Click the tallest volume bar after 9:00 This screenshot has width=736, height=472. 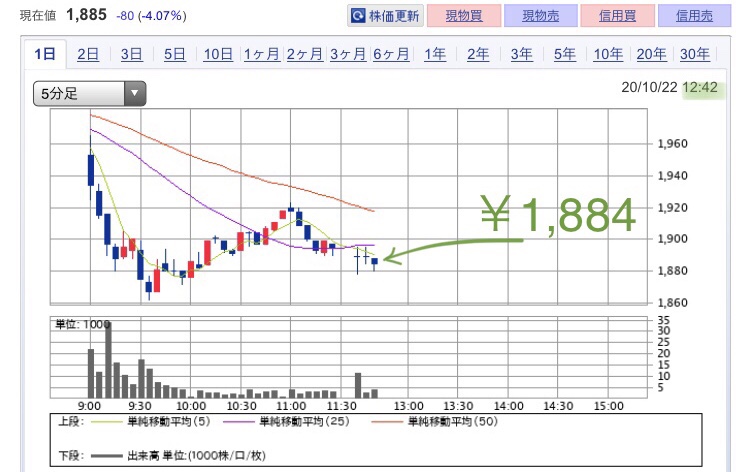tap(108, 360)
